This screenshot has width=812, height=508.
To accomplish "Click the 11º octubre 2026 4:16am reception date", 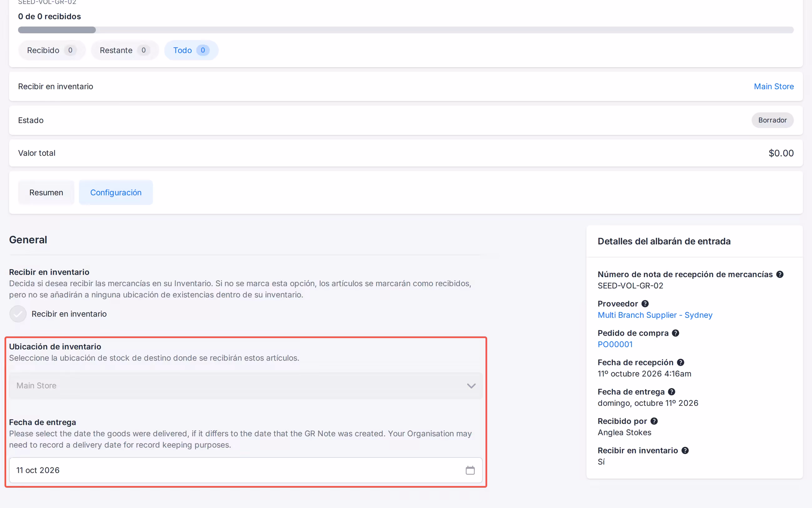I will click(644, 374).
